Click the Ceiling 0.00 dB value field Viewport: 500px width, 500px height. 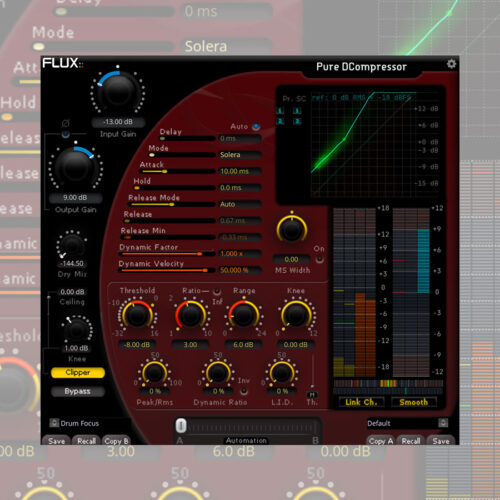point(72,292)
